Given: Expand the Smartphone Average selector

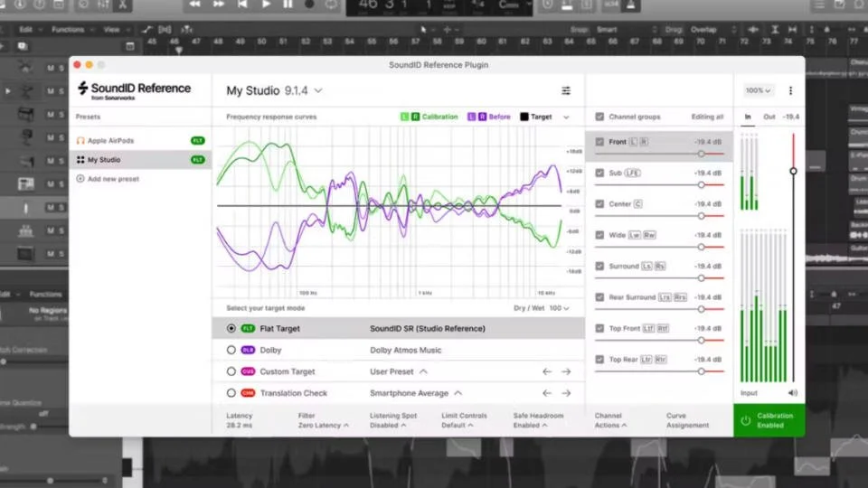Looking at the screenshot, I should 416,393.
